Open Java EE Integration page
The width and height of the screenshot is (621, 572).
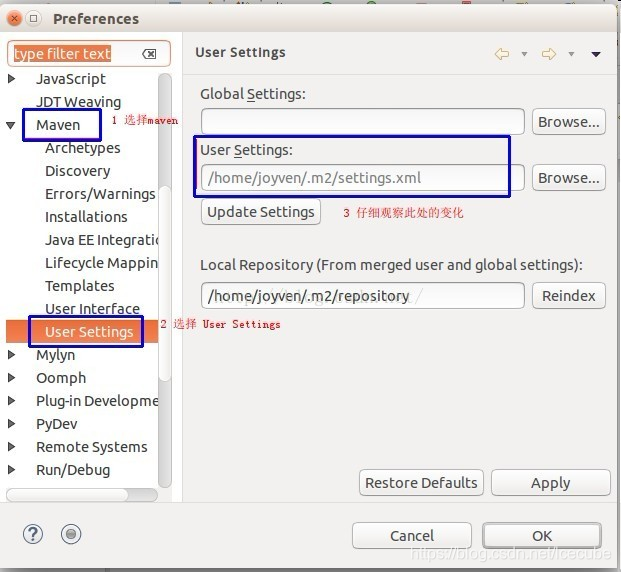101,240
